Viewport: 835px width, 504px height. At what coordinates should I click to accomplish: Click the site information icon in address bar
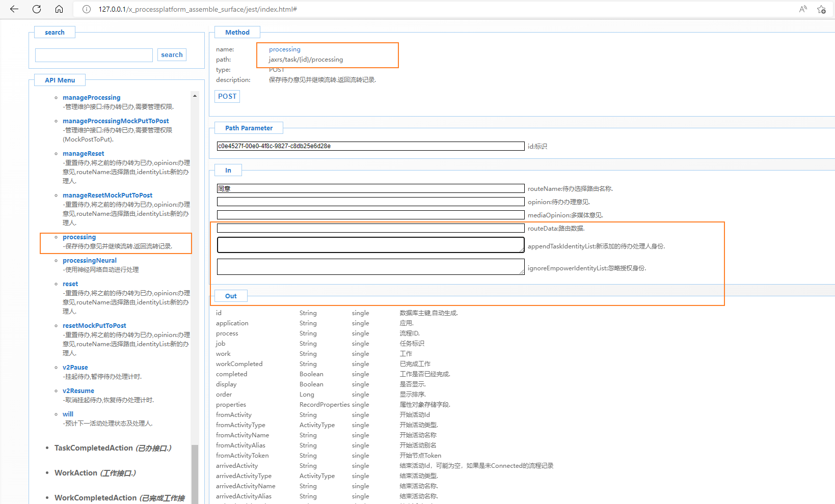[x=87, y=9]
